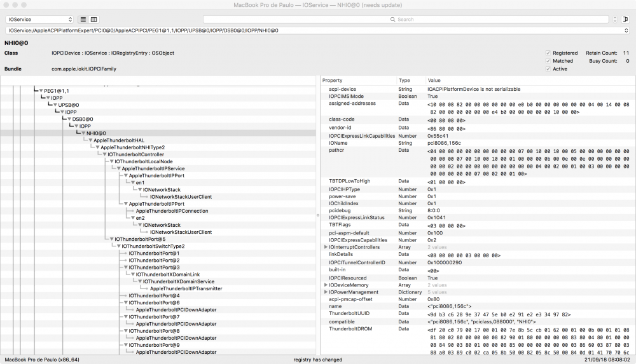
Task: Select IOThunderboltSwitchType2 entry
Action: [x=153, y=246]
